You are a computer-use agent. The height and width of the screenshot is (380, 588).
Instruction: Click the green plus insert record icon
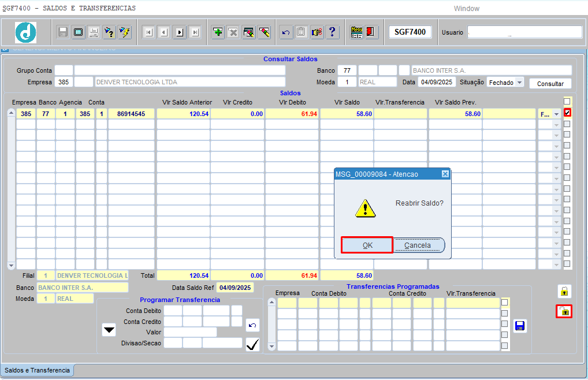point(218,32)
